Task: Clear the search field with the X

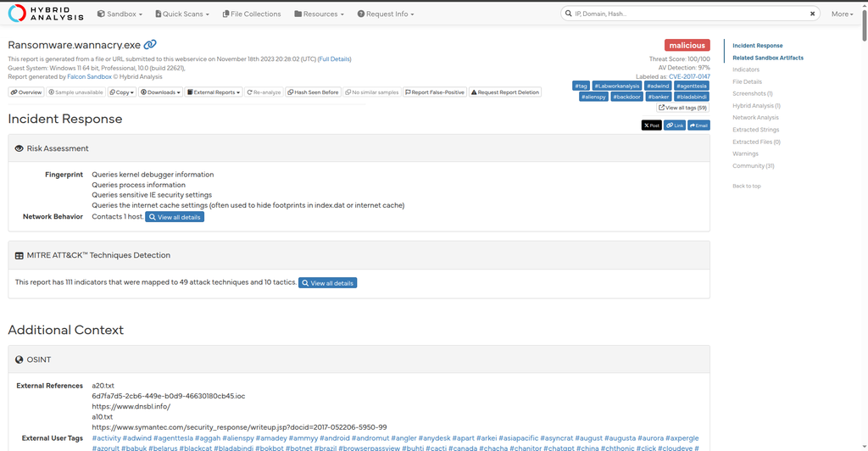Action: click(813, 14)
